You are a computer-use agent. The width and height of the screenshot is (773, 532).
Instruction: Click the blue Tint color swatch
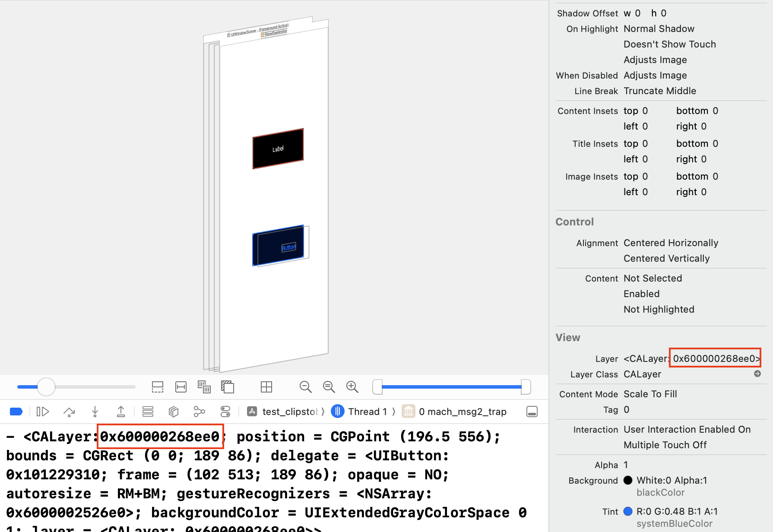pos(628,511)
